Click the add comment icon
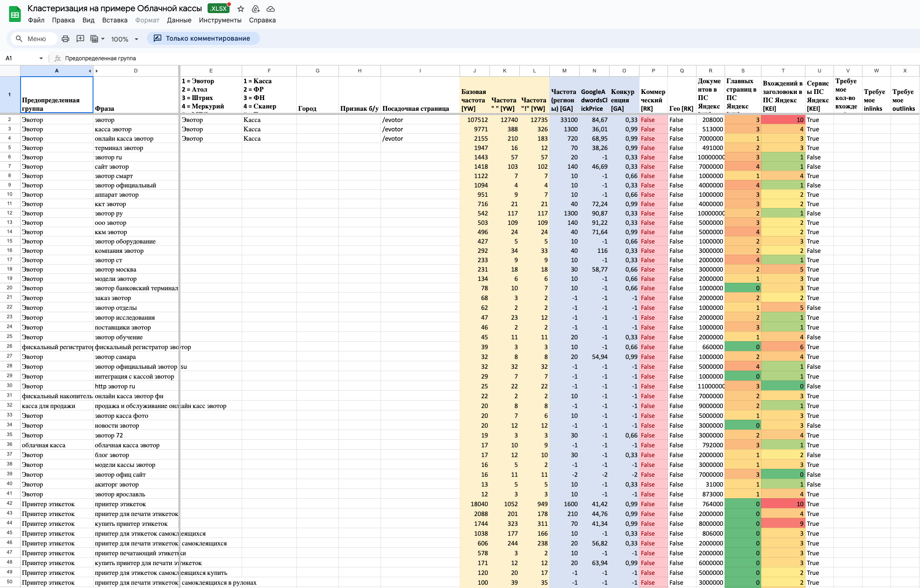The height and width of the screenshot is (588, 920). click(x=80, y=39)
